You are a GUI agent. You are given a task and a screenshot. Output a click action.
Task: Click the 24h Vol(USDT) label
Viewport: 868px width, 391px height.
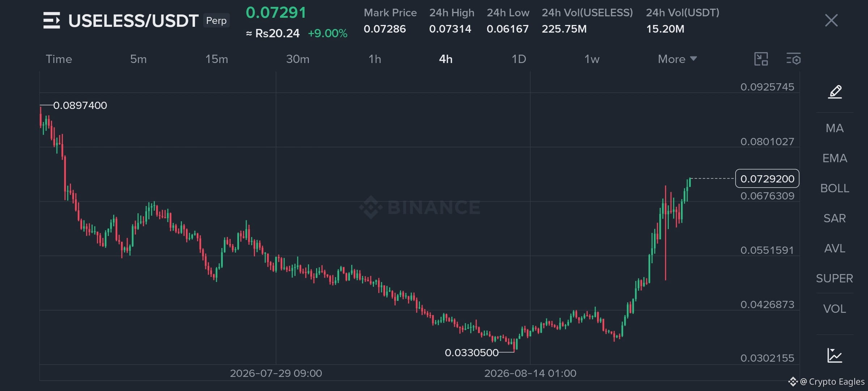[x=682, y=13]
